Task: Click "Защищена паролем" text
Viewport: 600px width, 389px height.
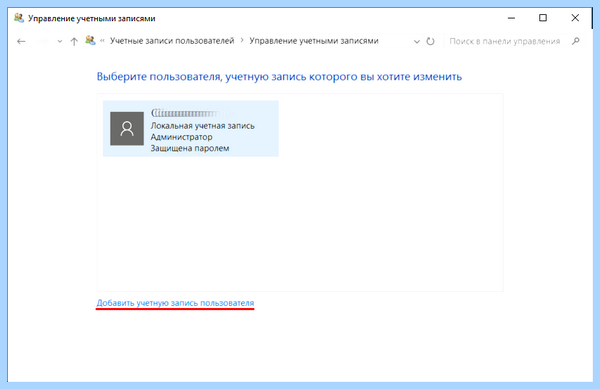Action: pos(190,148)
